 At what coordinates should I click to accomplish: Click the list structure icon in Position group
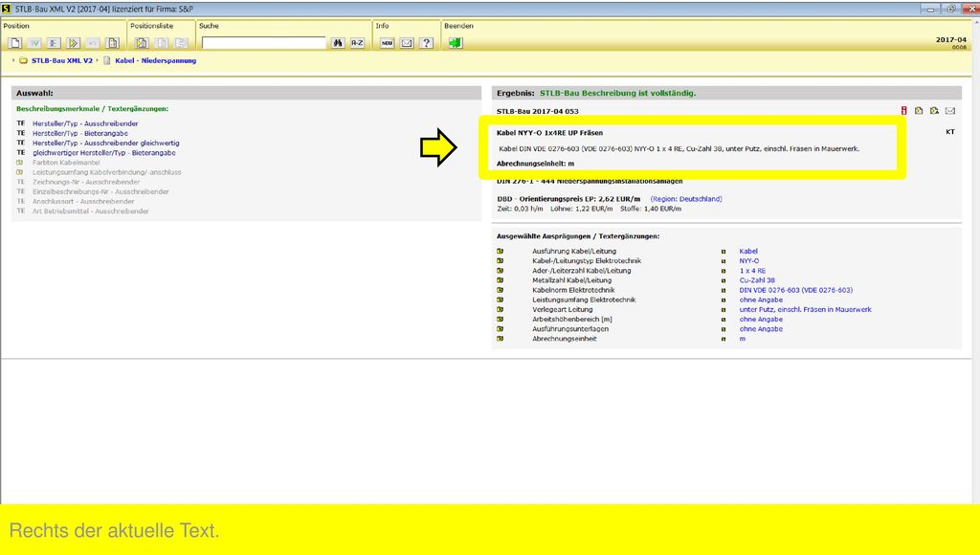(x=54, y=42)
